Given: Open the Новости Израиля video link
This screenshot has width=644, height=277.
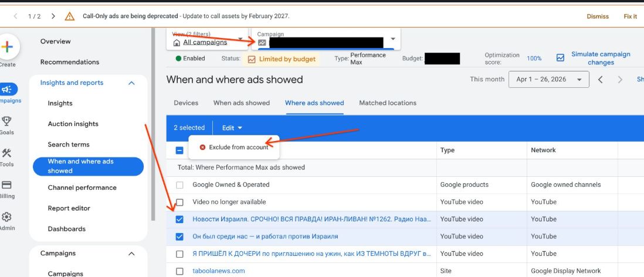Looking at the screenshot, I should tap(311, 220).
